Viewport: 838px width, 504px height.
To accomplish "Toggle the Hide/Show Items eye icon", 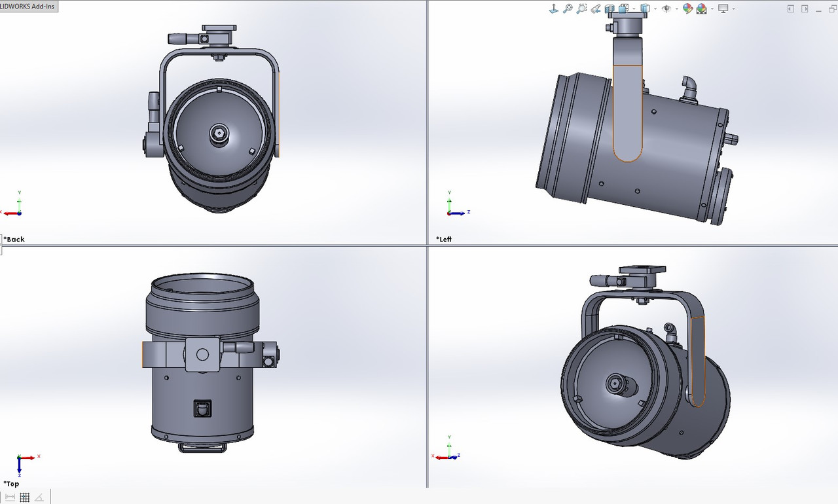I will tap(666, 9).
